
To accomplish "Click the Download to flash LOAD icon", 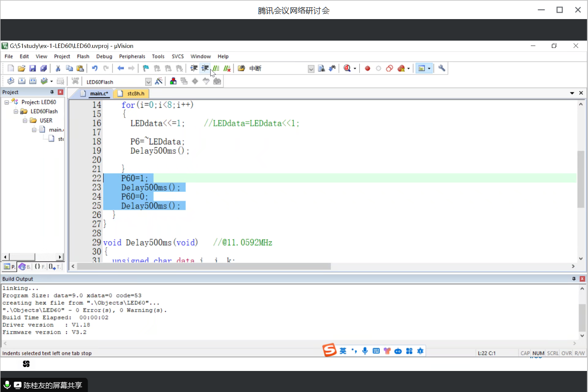I will point(75,81).
